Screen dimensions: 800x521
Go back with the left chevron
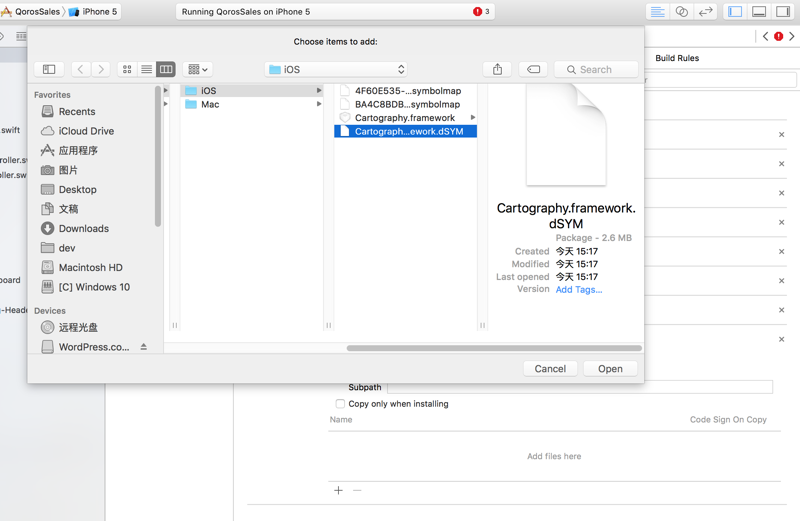coord(81,69)
